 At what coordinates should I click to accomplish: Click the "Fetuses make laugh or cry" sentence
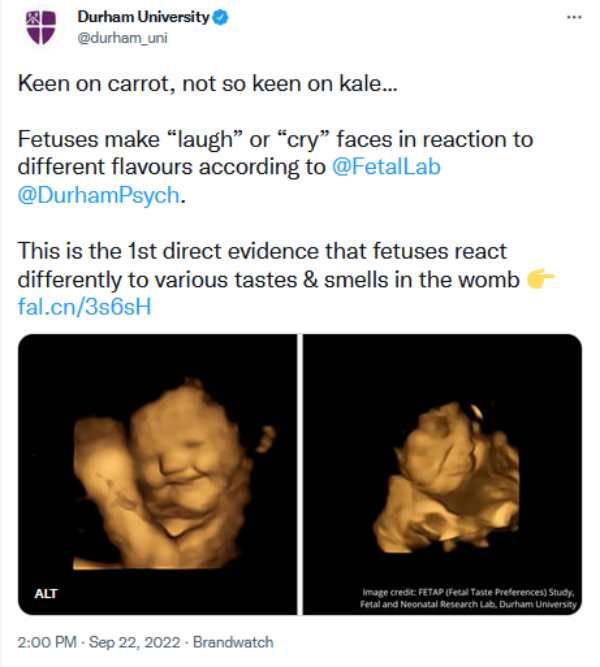270,138
